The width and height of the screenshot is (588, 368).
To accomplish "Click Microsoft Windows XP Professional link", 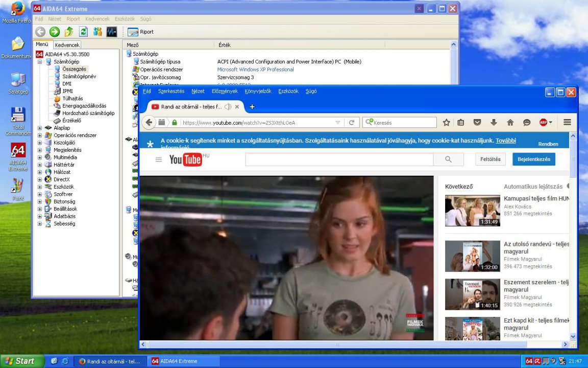I will pos(255,70).
